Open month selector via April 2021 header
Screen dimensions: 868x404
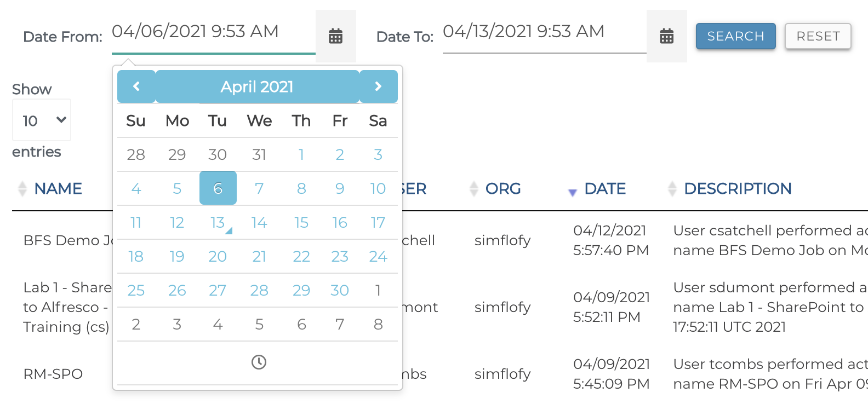pos(257,86)
